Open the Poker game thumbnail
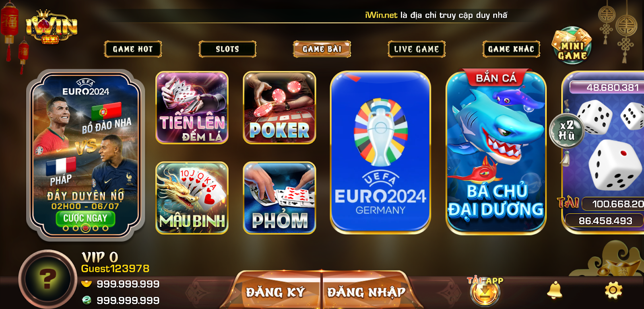The width and height of the screenshot is (644, 309). [279, 107]
